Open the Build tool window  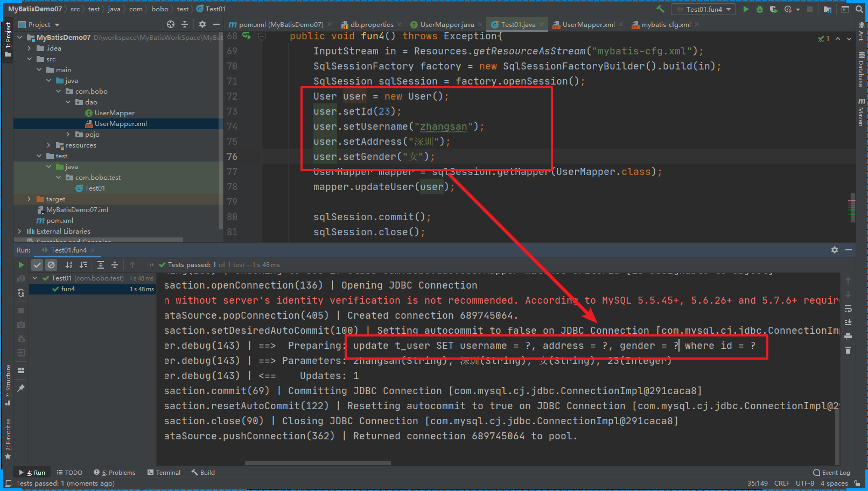[x=202, y=473]
